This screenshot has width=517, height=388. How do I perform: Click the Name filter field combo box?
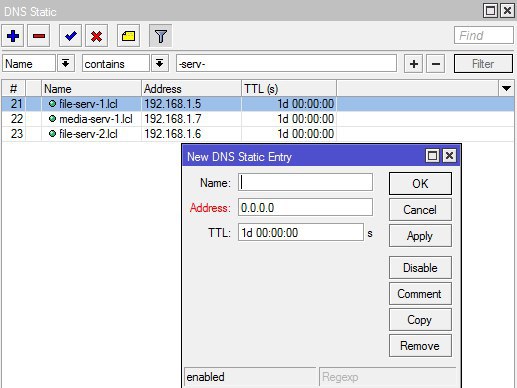[x=29, y=63]
